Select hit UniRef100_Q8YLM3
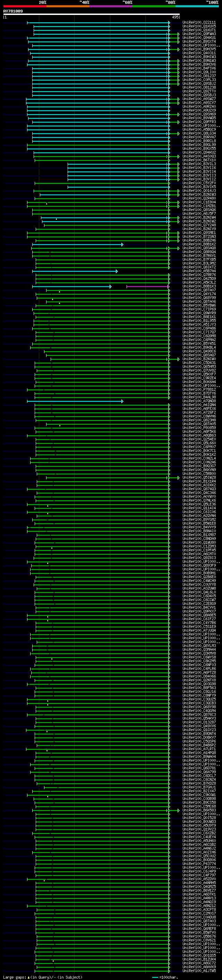 tap(199, 645)
